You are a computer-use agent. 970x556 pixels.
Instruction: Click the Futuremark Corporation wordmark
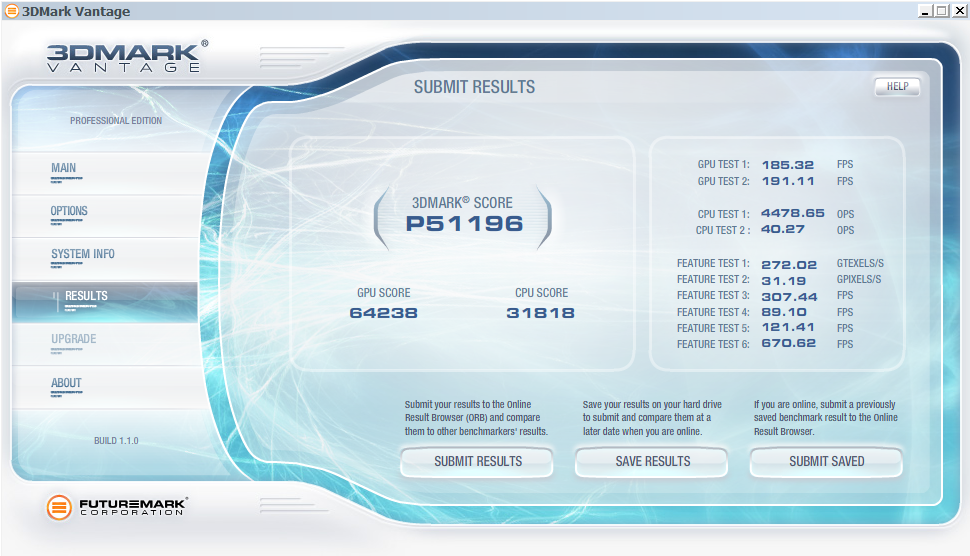coord(132,508)
